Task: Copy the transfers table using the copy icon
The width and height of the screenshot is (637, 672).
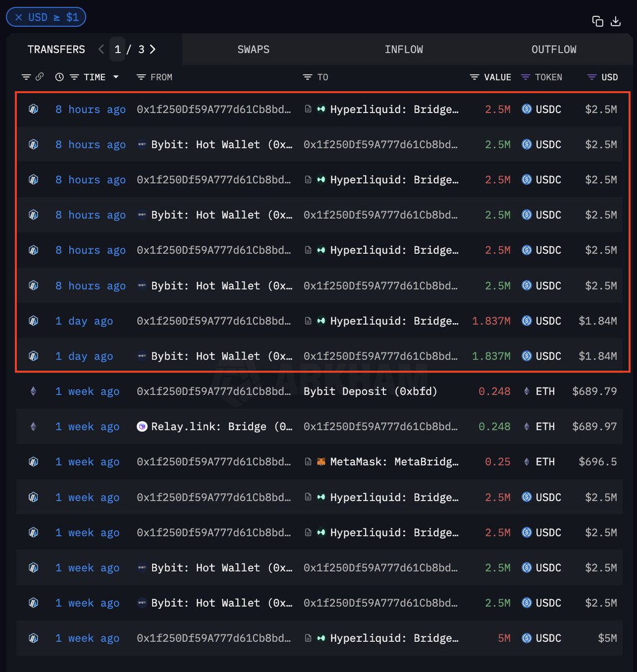Action: 597,21
